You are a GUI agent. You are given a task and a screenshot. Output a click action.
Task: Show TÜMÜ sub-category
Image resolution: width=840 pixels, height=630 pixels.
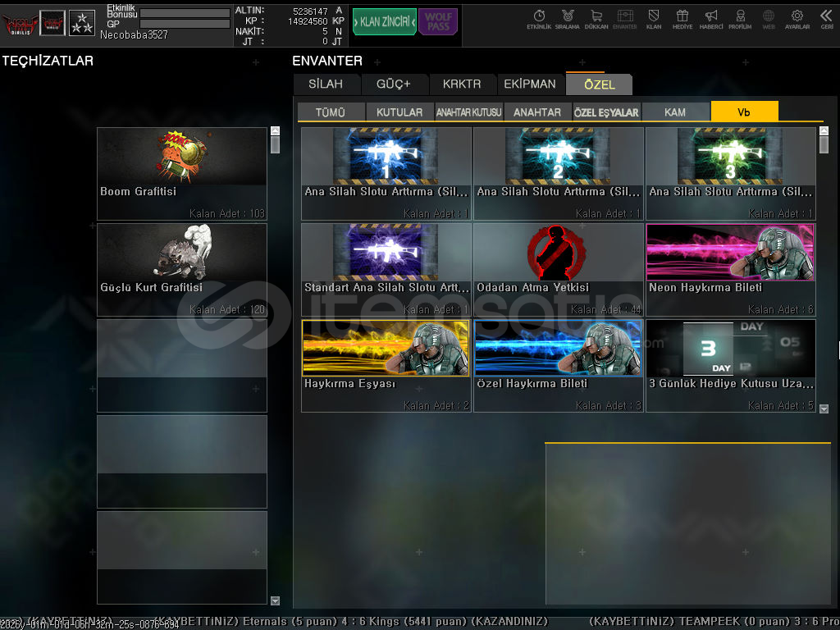[x=331, y=112]
